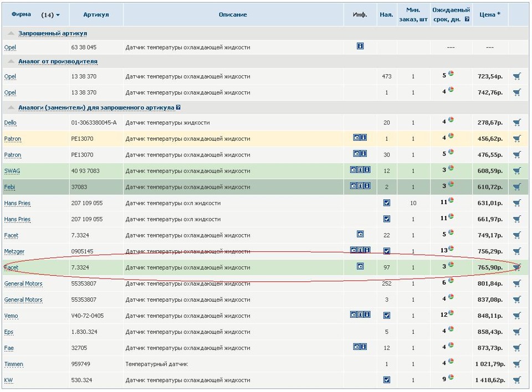Click cart icon for KW 1 418,62р. item
The image size is (532, 392).
517,380
